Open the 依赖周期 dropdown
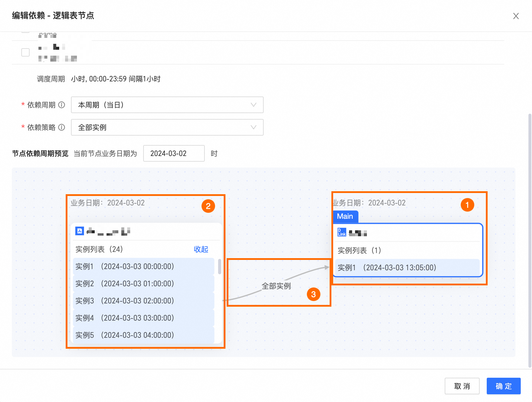Viewport: 532px width, 402px height. click(x=167, y=105)
